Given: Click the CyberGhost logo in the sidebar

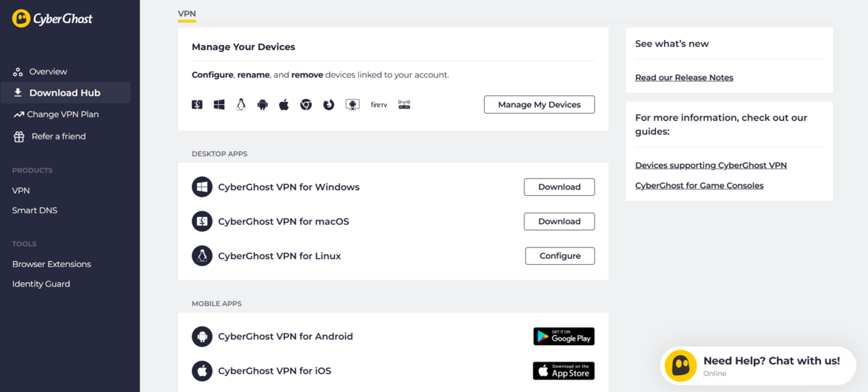Looking at the screenshot, I should [x=52, y=19].
